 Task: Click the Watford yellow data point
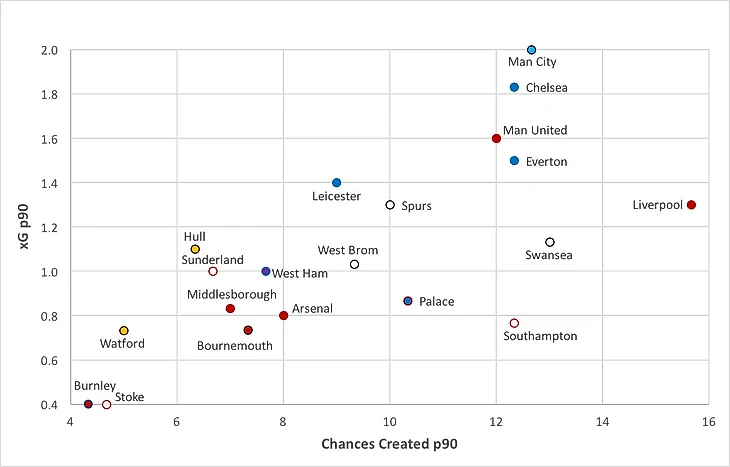tap(124, 331)
